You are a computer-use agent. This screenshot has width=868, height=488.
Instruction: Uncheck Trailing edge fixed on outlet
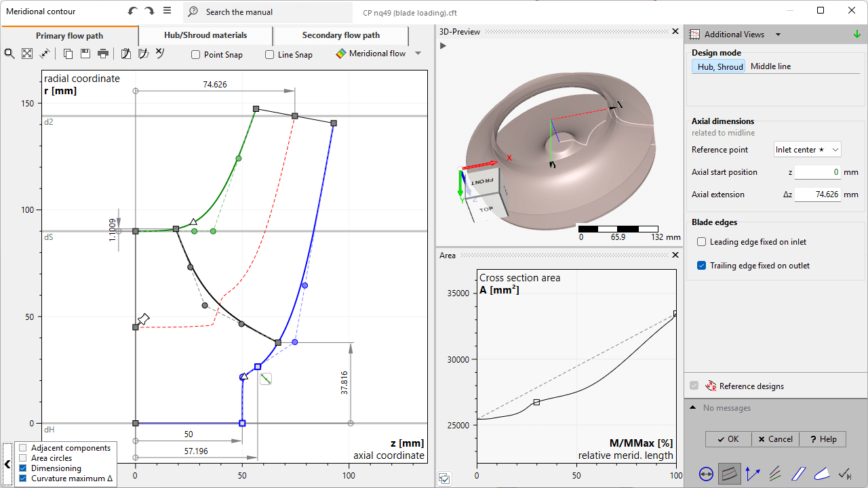tap(702, 266)
